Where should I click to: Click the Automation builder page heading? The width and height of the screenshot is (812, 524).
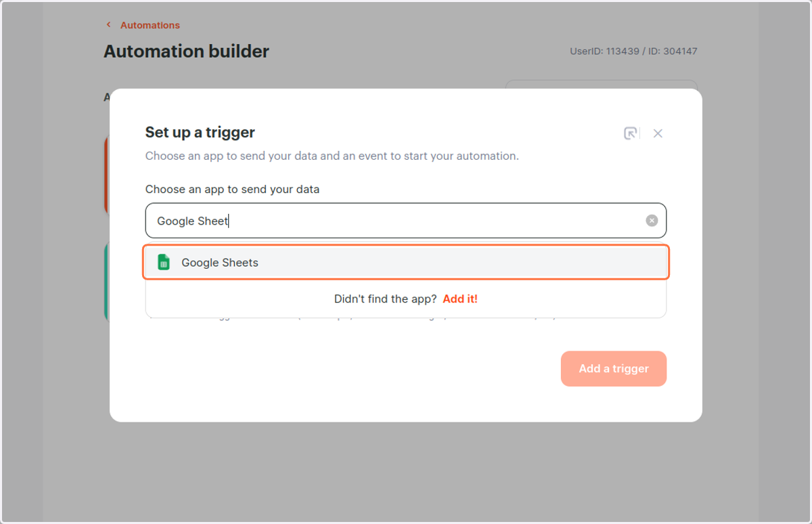[186, 51]
